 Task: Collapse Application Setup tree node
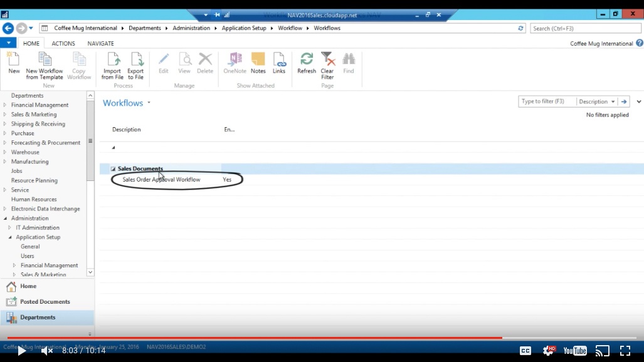click(10, 237)
